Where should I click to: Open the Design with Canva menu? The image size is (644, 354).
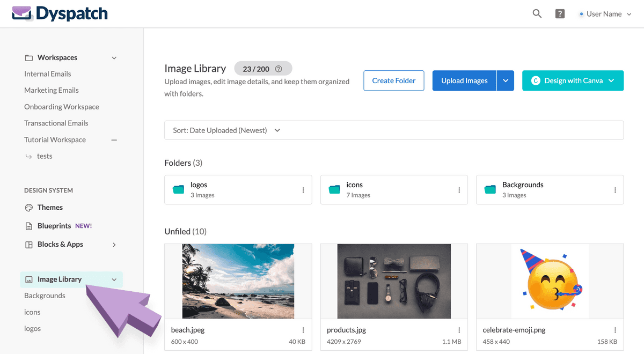point(573,80)
